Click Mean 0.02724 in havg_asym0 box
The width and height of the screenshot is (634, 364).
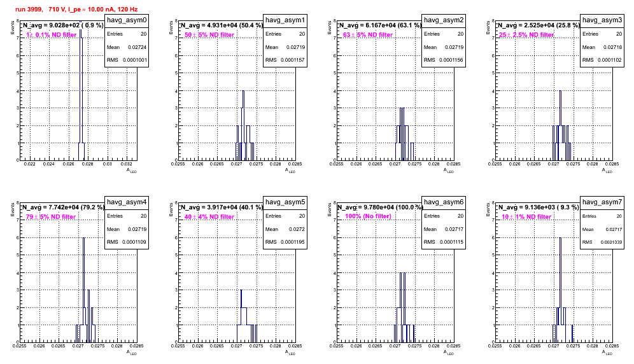127,47
